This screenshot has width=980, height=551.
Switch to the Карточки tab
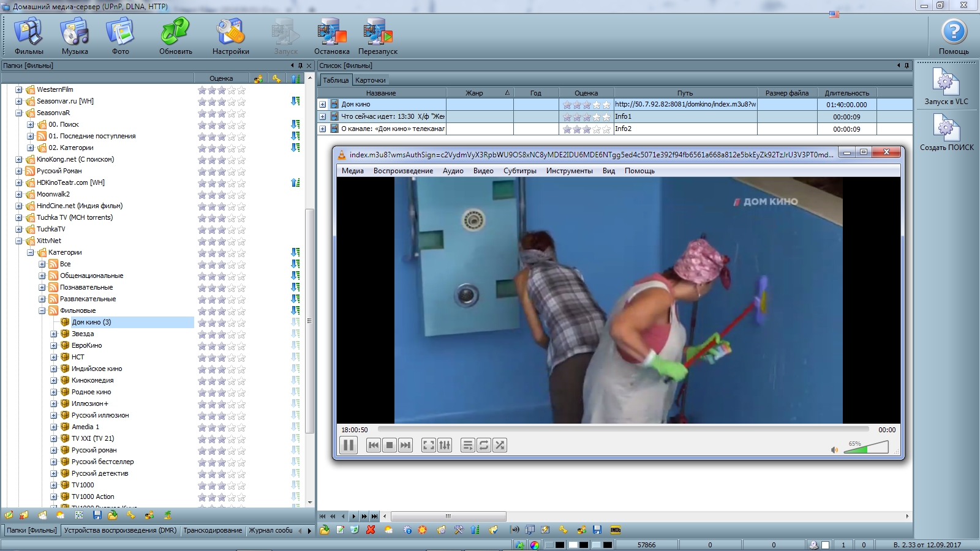point(370,80)
